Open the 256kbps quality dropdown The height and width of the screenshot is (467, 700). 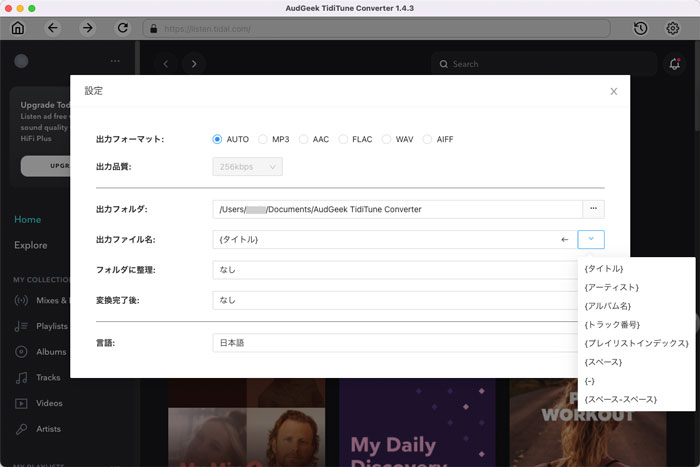(x=247, y=167)
